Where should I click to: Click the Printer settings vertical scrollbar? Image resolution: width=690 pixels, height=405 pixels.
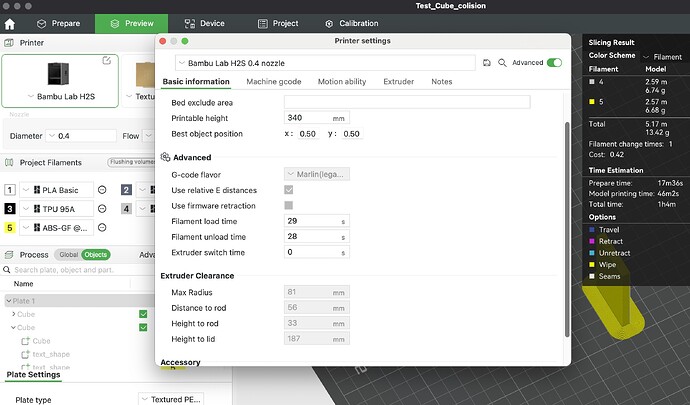click(x=567, y=229)
